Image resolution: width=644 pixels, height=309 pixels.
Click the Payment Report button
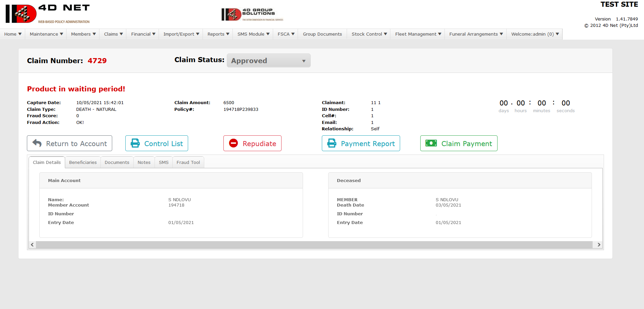coord(361,143)
